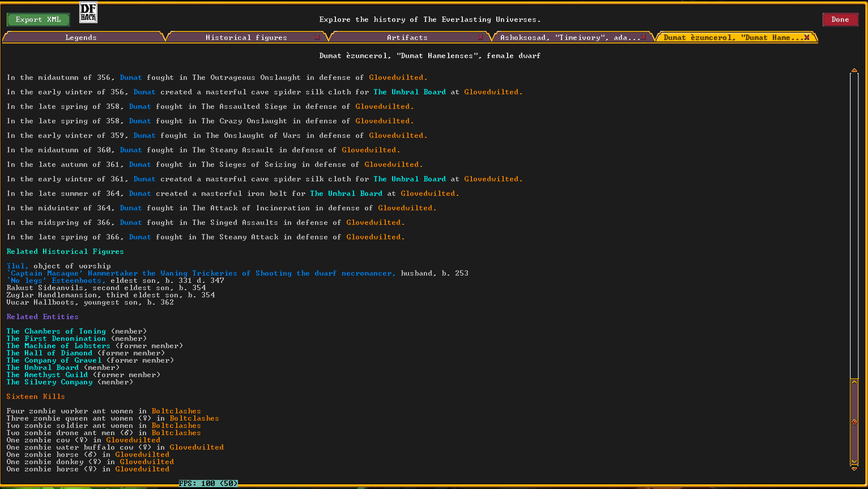Viewport: 868px width, 489px height.
Task: Open the Artifacts tab
Action: click(x=407, y=37)
